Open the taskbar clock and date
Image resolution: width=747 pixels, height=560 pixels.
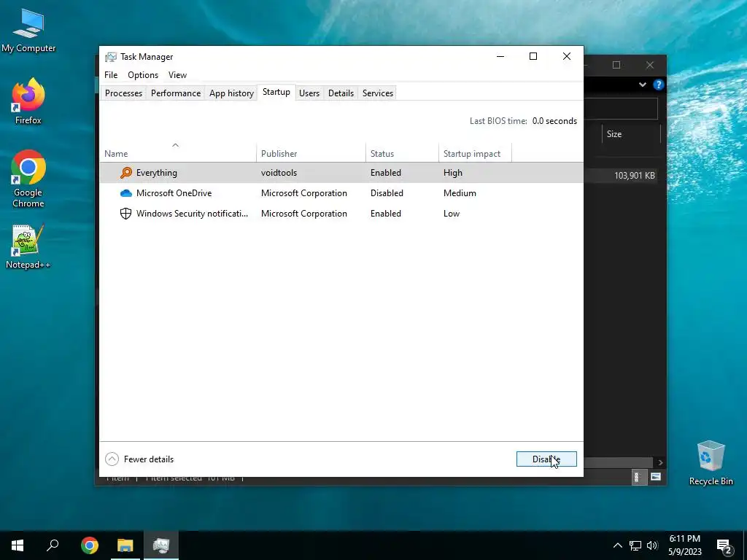tap(684, 545)
